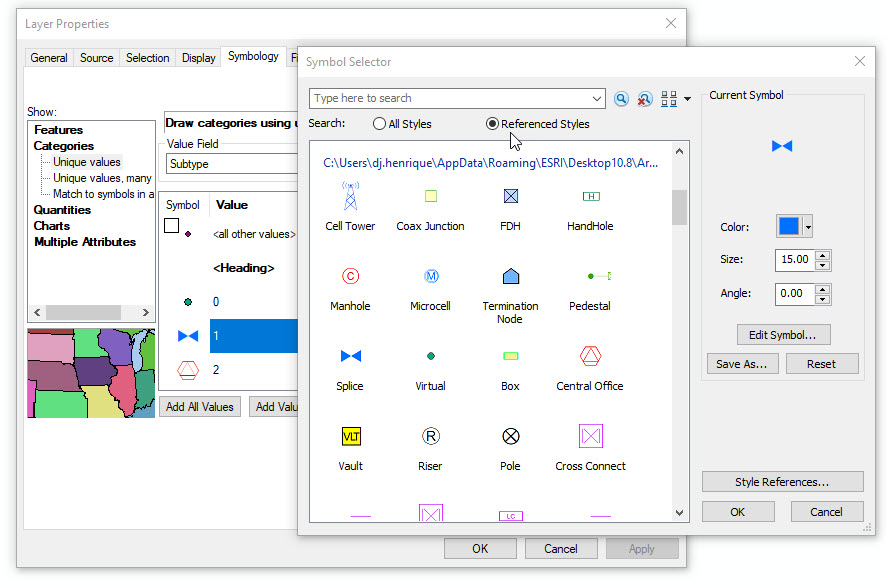Click the search magnifier icon
The width and height of the screenshot is (886, 583).
click(x=621, y=99)
